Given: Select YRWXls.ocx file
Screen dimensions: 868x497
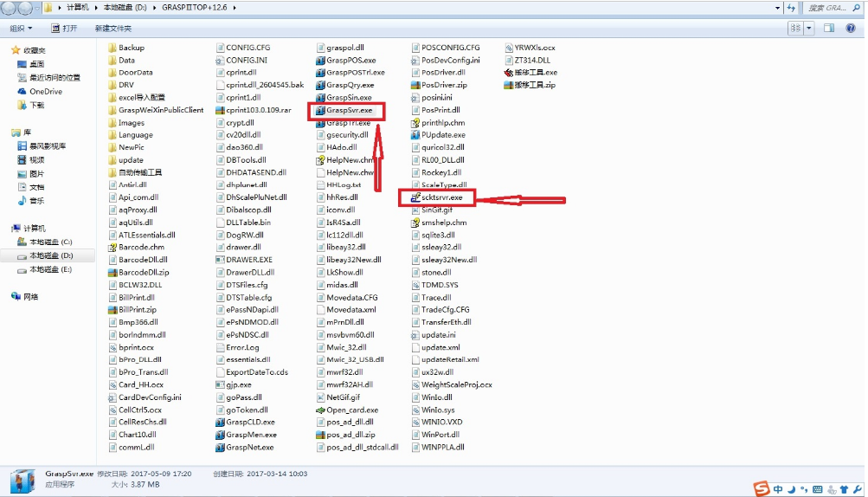Looking at the screenshot, I should tap(530, 48).
